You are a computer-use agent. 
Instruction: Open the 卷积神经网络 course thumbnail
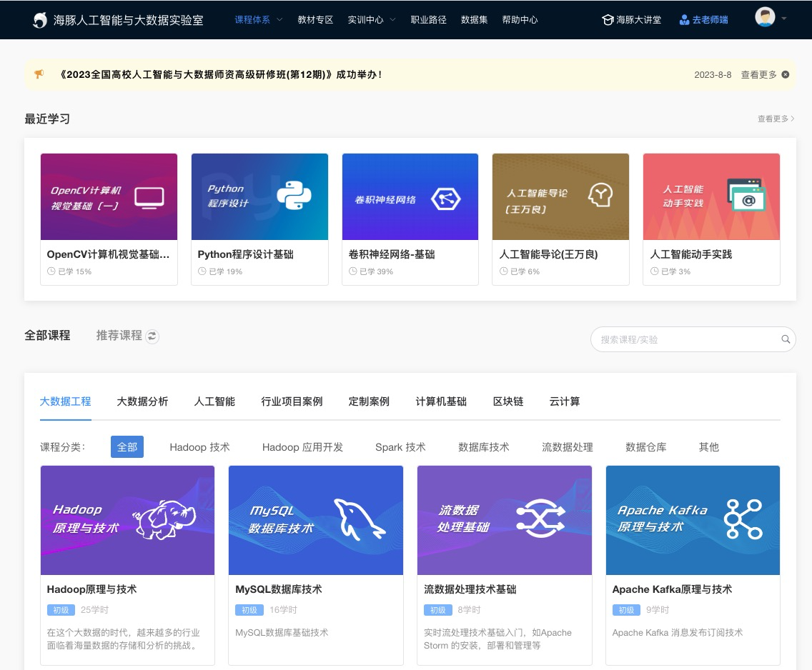tap(410, 197)
